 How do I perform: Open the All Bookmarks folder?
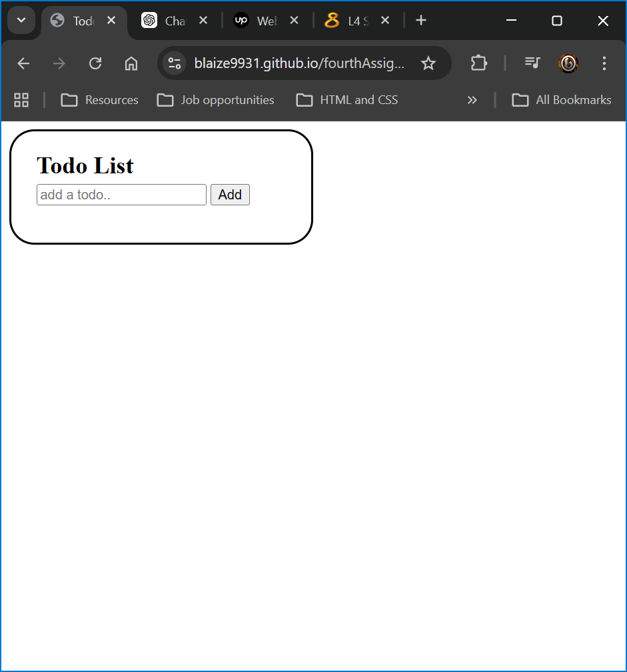click(562, 100)
